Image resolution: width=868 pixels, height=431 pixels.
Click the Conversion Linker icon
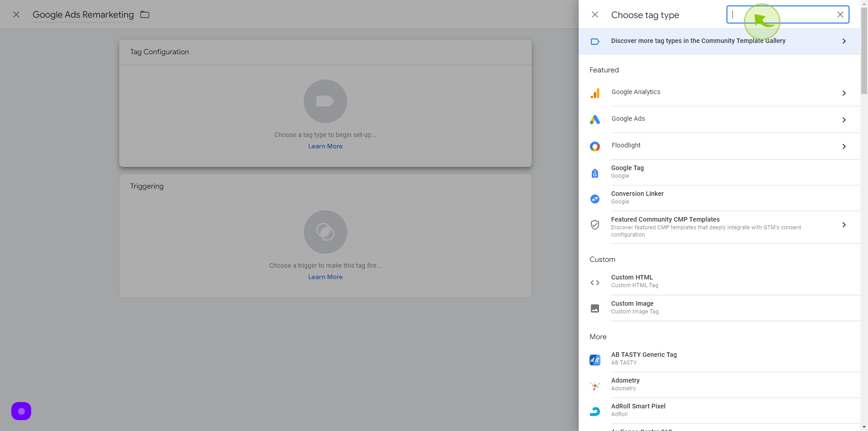(595, 199)
